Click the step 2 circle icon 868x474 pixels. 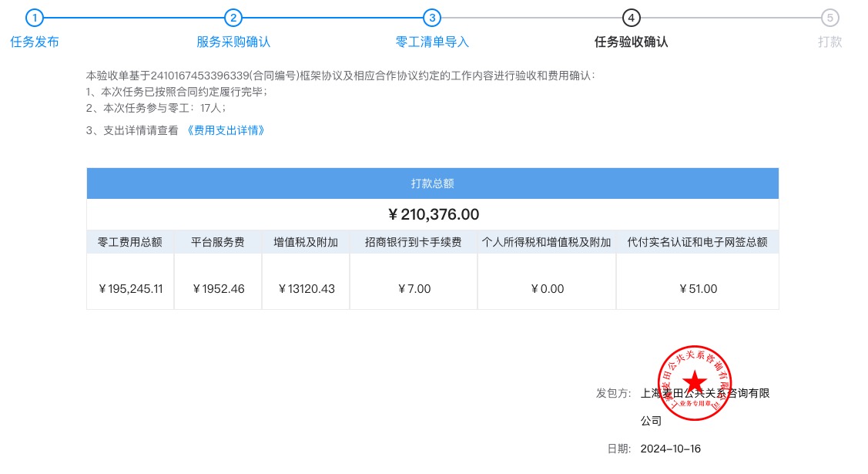click(233, 18)
